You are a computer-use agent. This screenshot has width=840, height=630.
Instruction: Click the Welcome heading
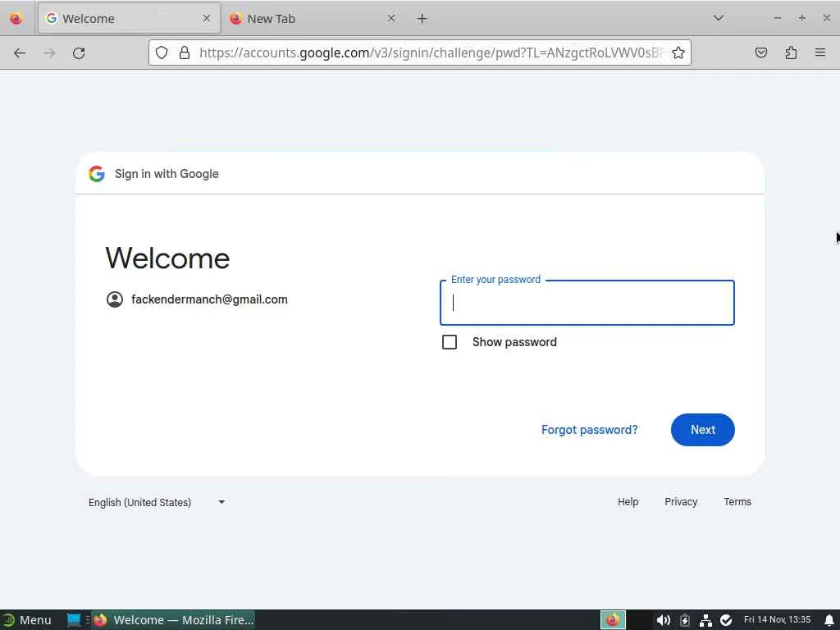click(167, 258)
